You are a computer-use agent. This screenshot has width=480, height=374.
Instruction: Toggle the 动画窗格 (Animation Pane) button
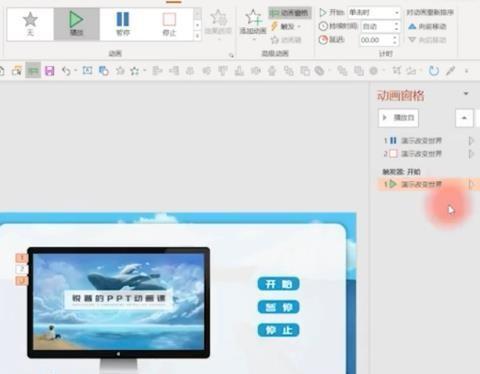290,13
